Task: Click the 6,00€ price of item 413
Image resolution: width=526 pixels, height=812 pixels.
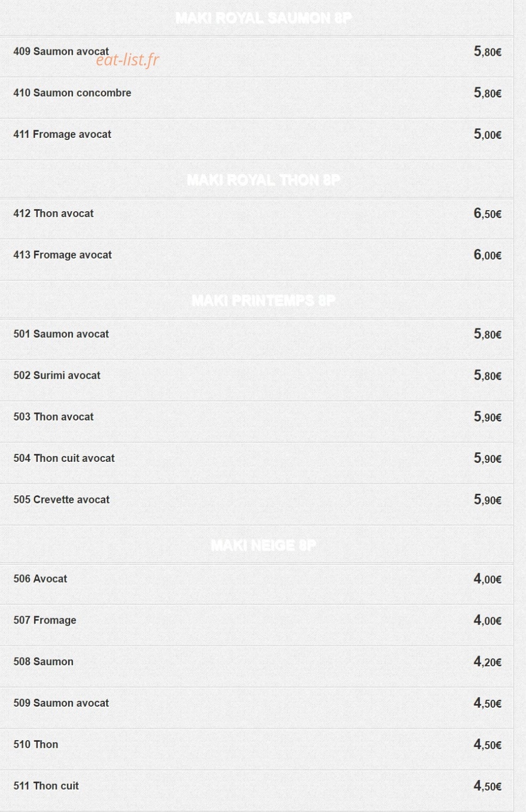Action: click(x=488, y=255)
